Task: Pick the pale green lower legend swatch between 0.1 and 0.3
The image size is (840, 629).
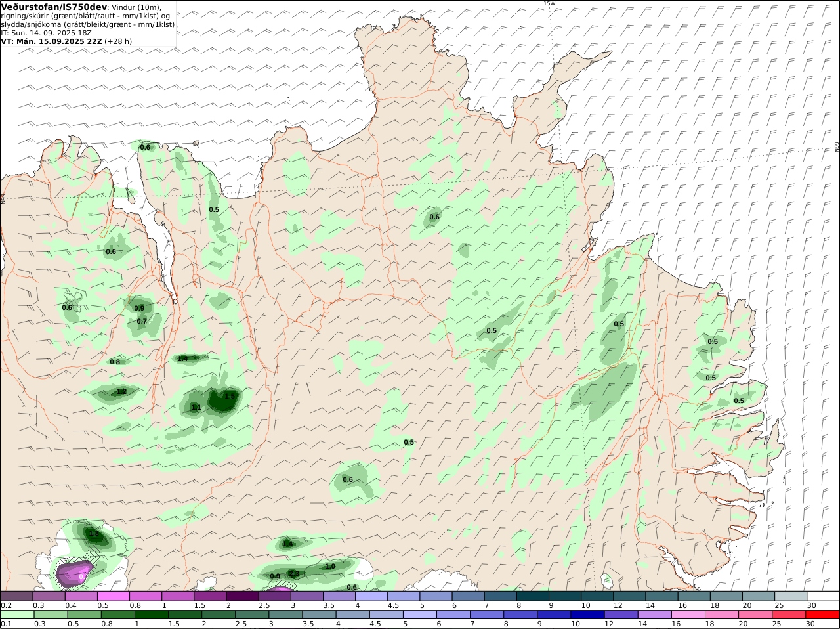Action: pyautogui.click(x=16, y=615)
